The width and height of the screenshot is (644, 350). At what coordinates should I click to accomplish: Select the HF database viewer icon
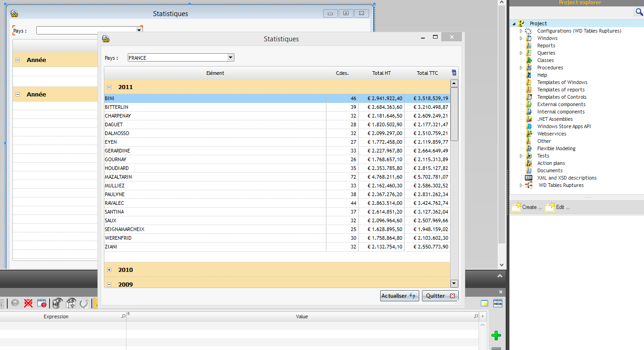(57, 303)
